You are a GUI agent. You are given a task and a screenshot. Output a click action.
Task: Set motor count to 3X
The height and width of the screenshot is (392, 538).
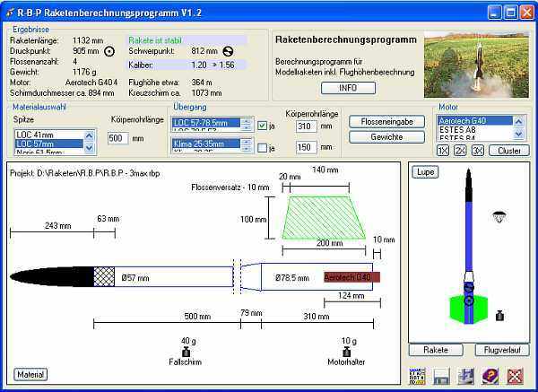click(478, 151)
